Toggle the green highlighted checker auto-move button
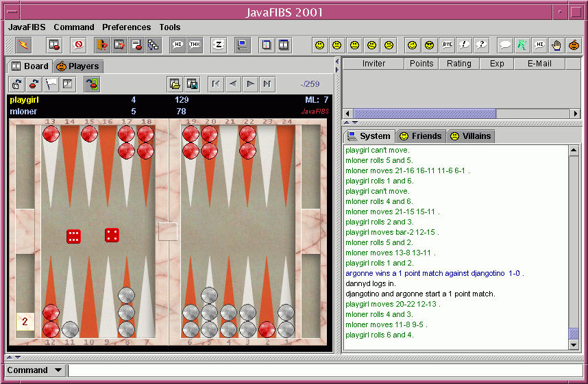The width and height of the screenshot is (588, 384). [92, 84]
